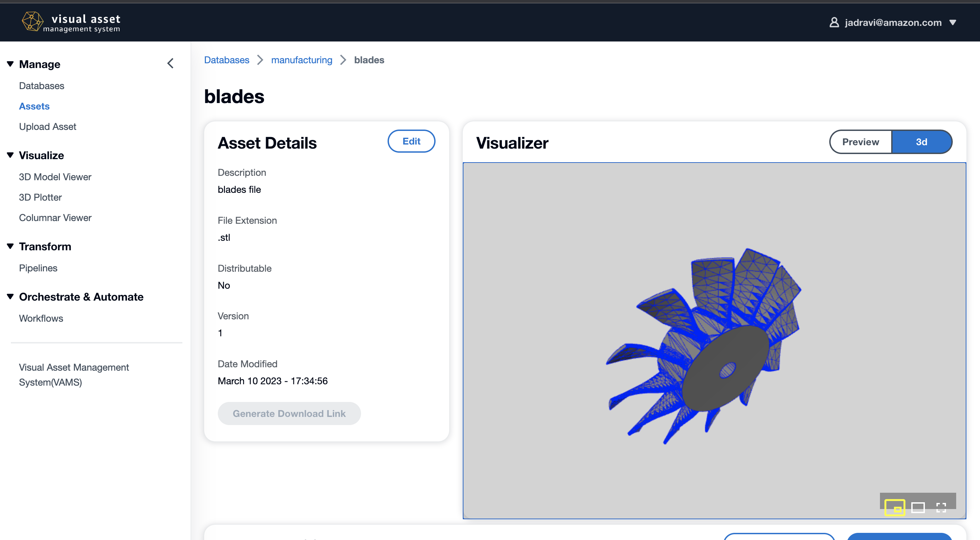Click the chevron after manufacturing breadcrumb
980x540 pixels.
[343, 60]
